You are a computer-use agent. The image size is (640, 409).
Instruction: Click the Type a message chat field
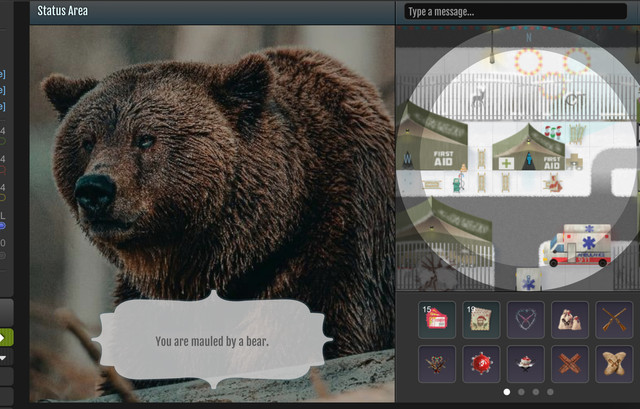pyautogui.click(x=515, y=11)
